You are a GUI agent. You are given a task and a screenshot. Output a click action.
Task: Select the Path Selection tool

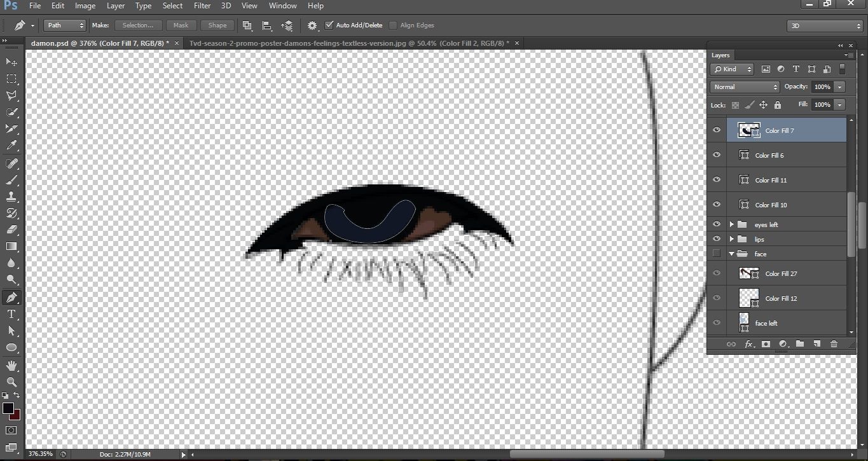click(11, 331)
